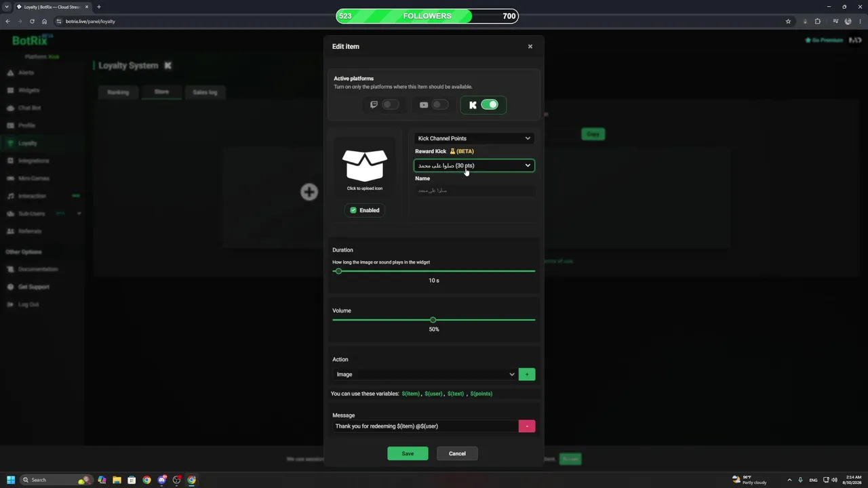This screenshot has height=488, width=868.
Task: Expand the Sub-Users chevron
Action: pos(79,213)
